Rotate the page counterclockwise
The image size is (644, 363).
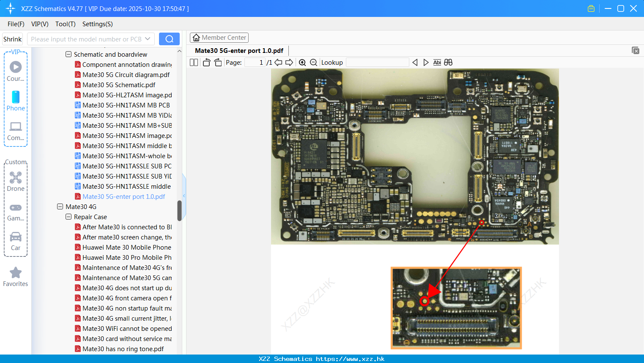206,63
